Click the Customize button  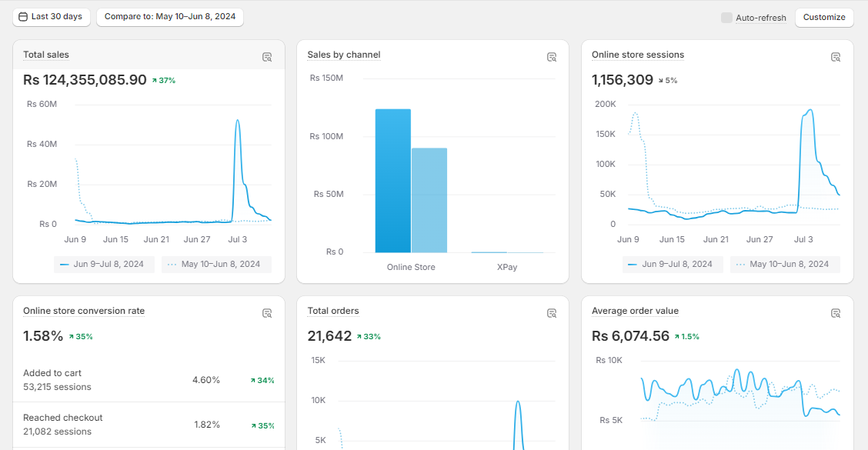coord(824,17)
